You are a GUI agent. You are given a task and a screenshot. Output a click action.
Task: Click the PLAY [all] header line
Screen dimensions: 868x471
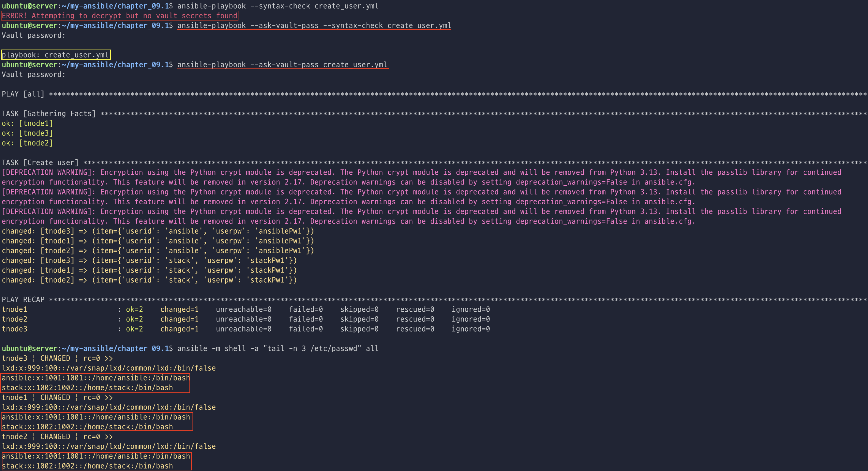pos(23,94)
